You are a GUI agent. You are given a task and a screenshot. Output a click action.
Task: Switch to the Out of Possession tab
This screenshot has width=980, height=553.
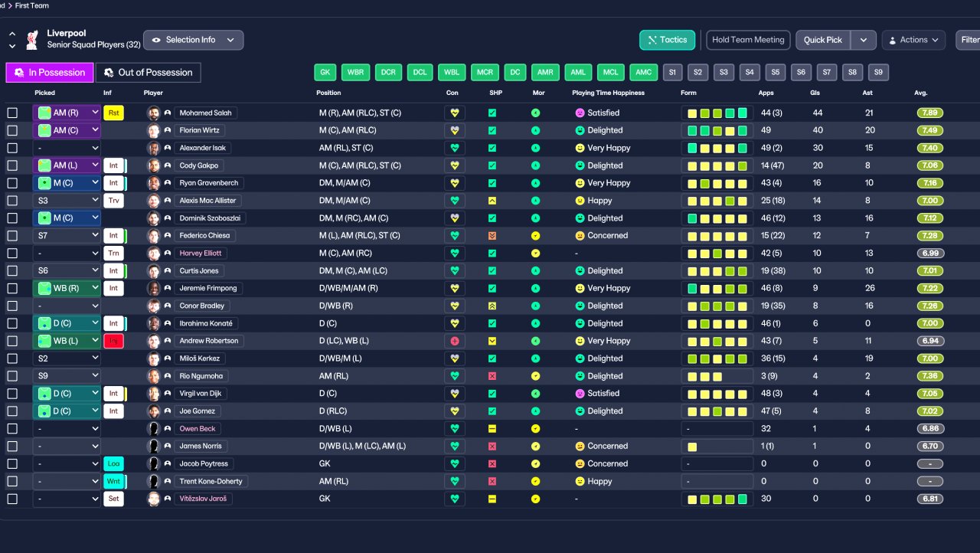(148, 73)
